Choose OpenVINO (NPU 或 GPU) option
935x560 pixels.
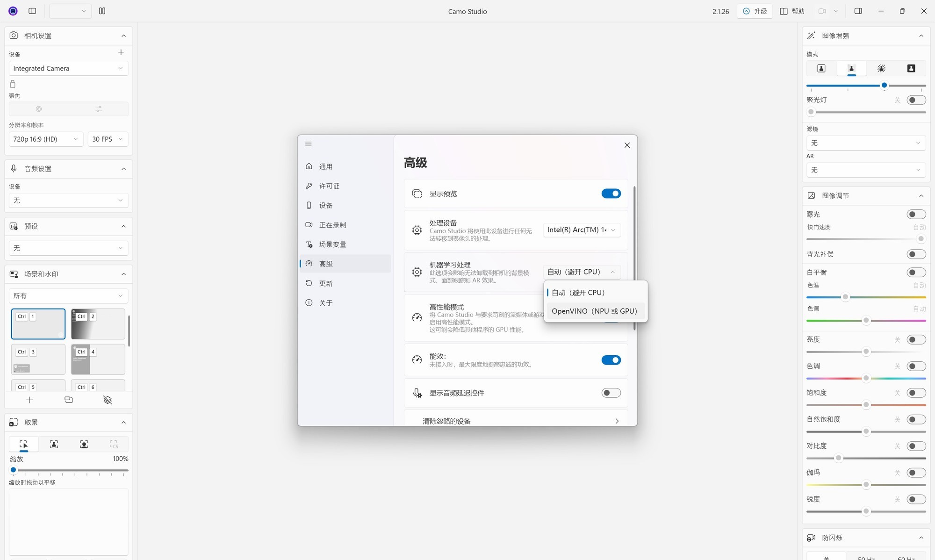point(594,311)
